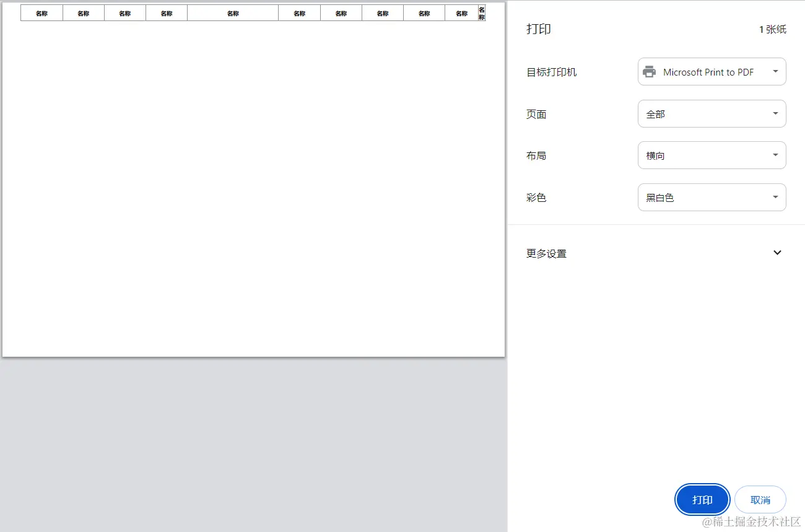Click the 取消 button
Viewport: 805px width, 532px height.
coord(760,500)
